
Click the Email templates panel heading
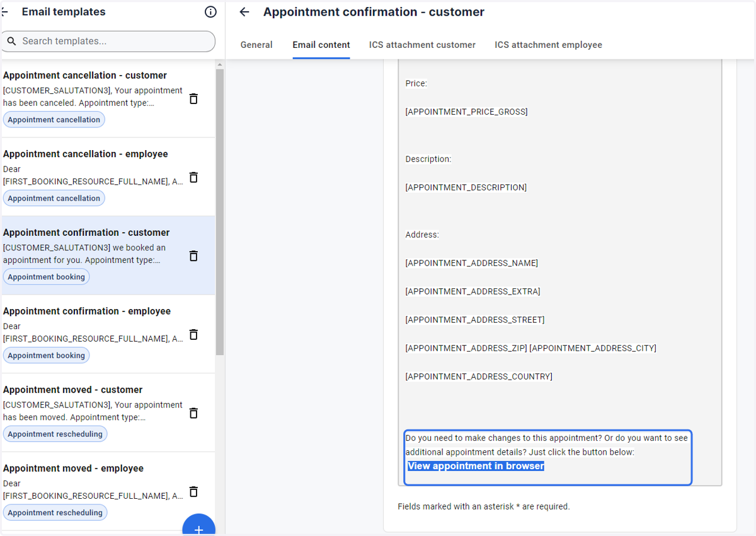pos(64,12)
